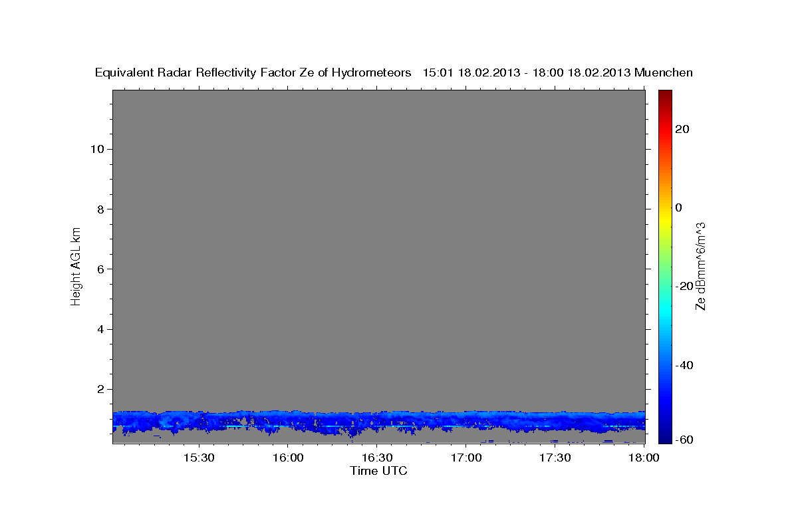The image size is (798, 532).
Task: Click the colorbar value label "0"
Action: coord(679,207)
